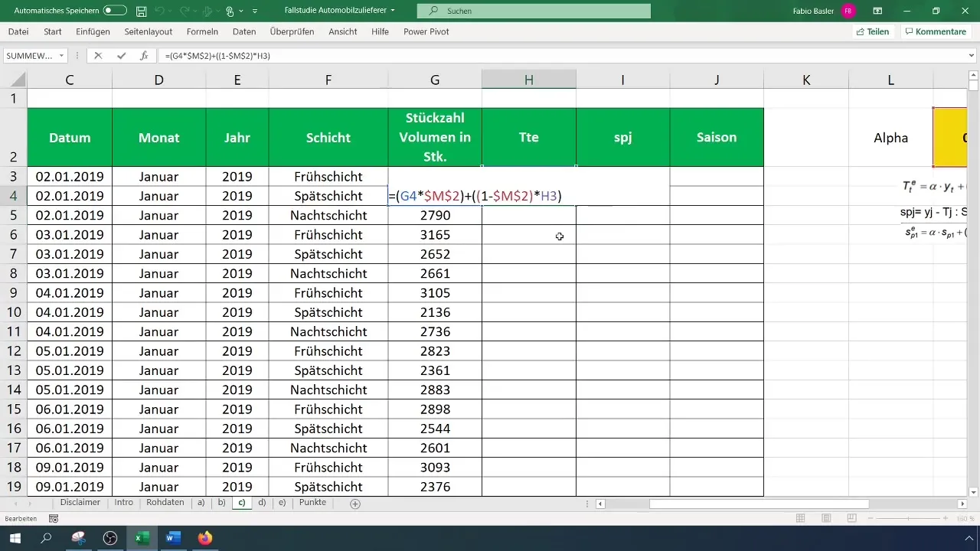
Task: Open Firefox from the taskbar
Action: pos(204,538)
